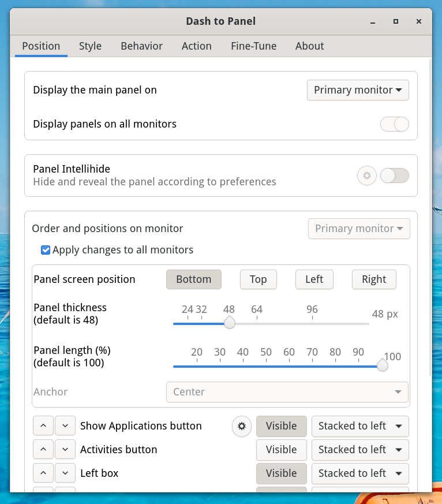Viewport: 442px width, 504px height.
Task: Switch to the Action tab
Action: click(x=197, y=46)
